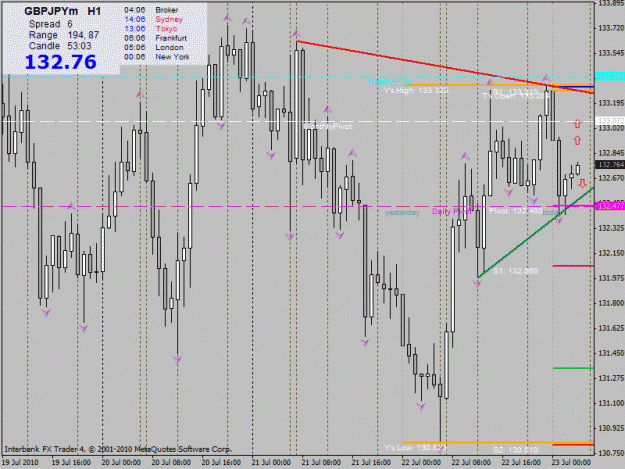
Task: Click the 05:06 London session row
Action: point(154,47)
